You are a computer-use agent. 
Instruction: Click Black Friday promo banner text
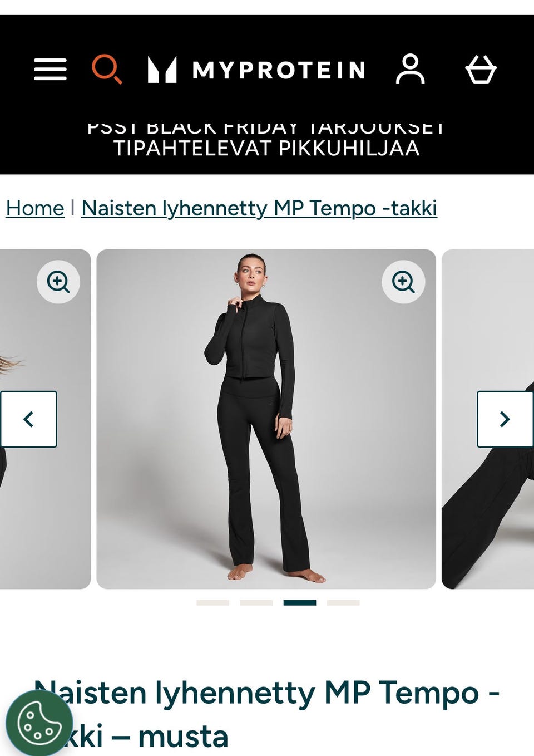pyautogui.click(x=266, y=139)
